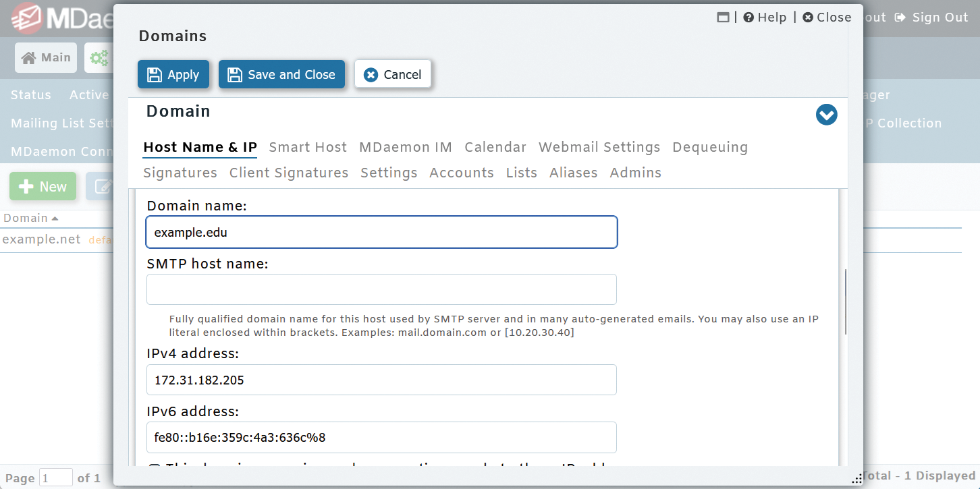Collapse the Domain section chevron
The width and height of the screenshot is (980, 489).
point(826,115)
